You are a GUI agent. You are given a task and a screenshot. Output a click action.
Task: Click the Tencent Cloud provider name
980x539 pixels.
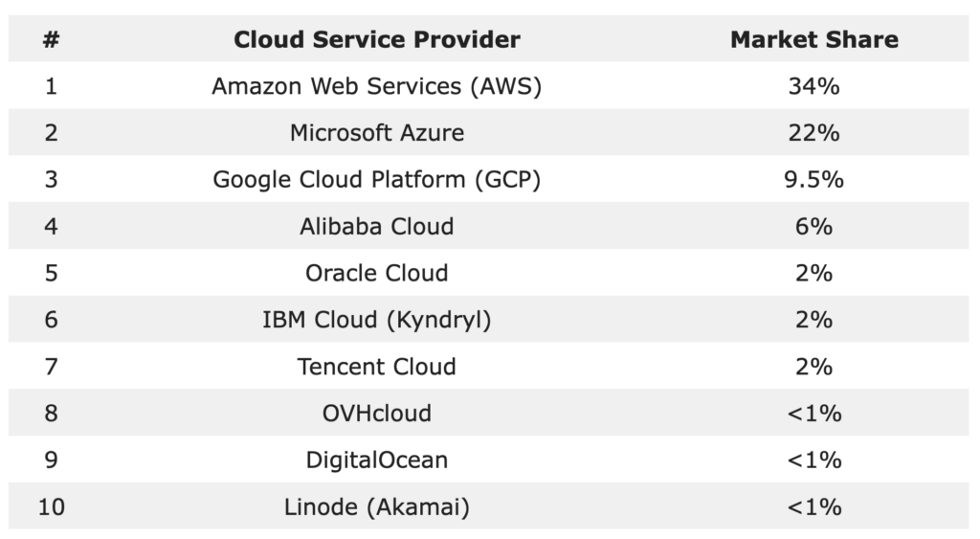[x=377, y=366]
